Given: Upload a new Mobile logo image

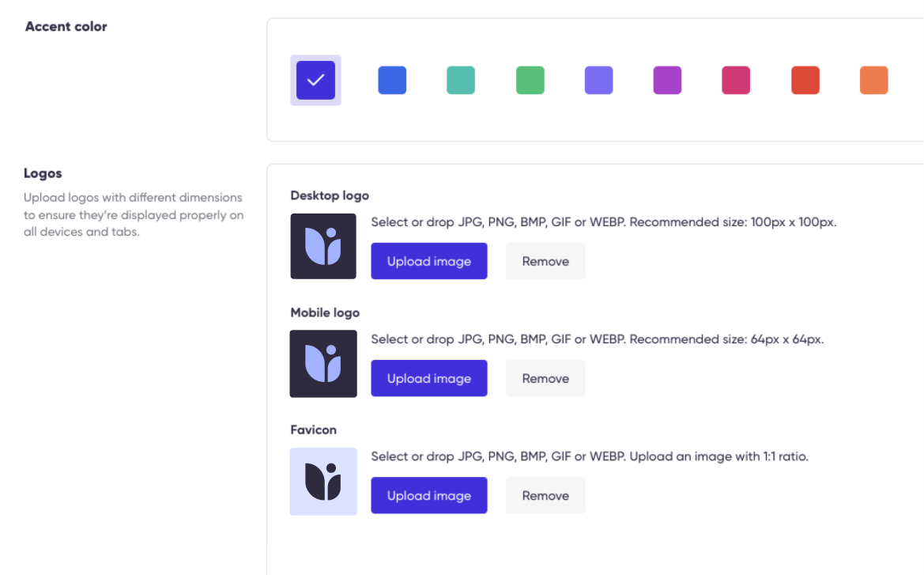Looking at the screenshot, I should (429, 378).
